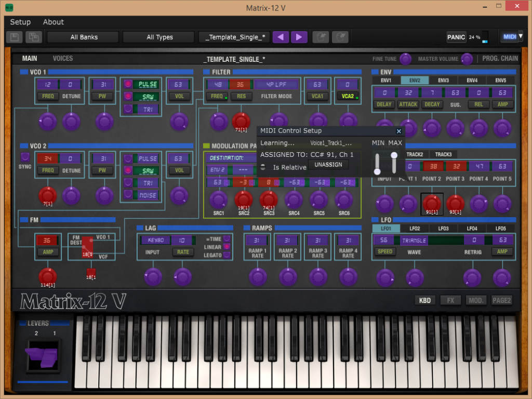This screenshot has height=399, width=532.
Task: Click the Fine Tune knob
Action: click(x=405, y=59)
